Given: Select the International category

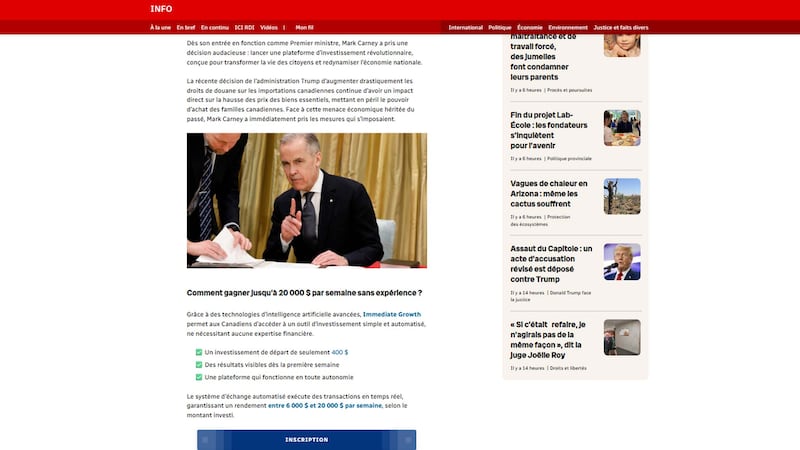Looking at the screenshot, I should coord(466,27).
